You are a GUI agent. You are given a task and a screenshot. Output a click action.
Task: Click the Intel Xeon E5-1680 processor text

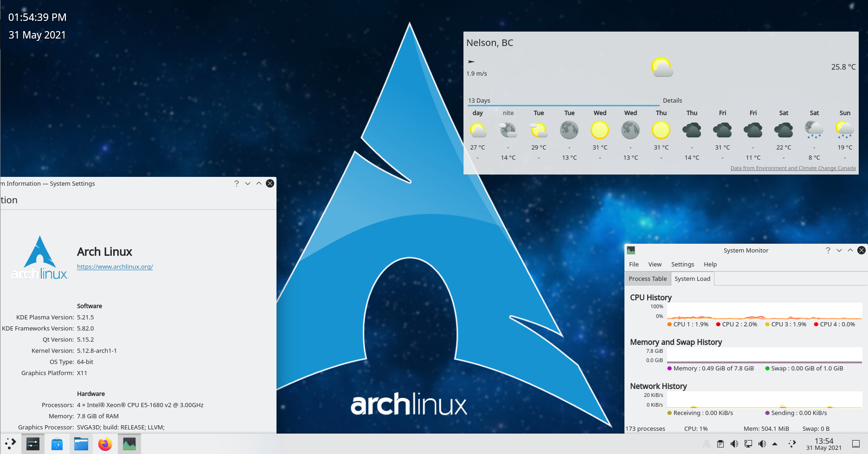tap(140, 405)
